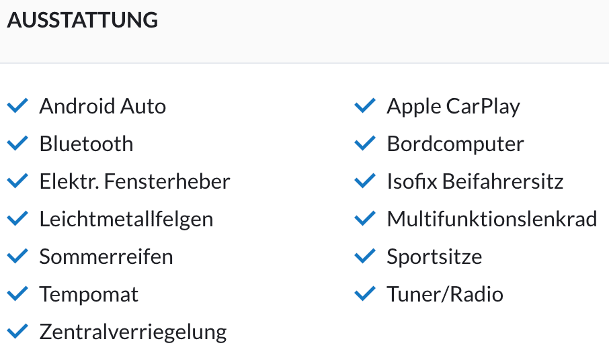This screenshot has width=609, height=364.
Task: Click the checkmark next to Bordcomputer
Action: (365, 143)
